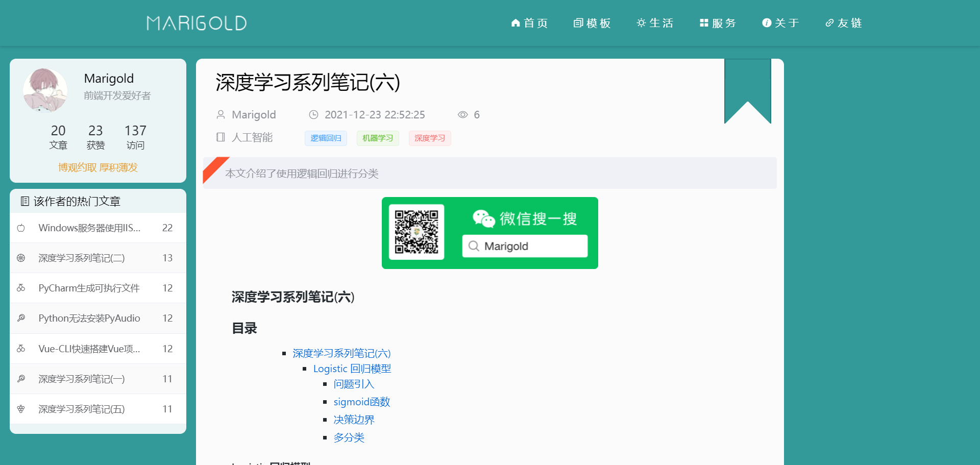Click Marigold's profile avatar
This screenshot has height=465, width=980.
[x=45, y=90]
